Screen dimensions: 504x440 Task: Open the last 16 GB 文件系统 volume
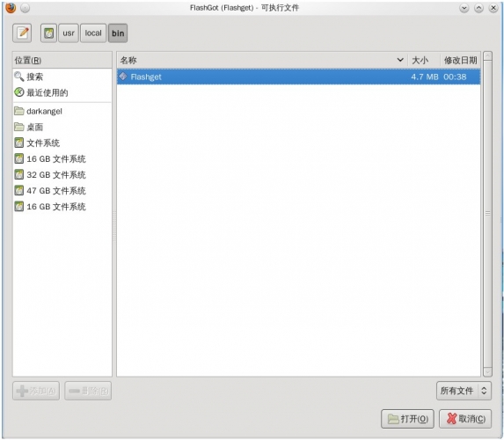(62, 207)
